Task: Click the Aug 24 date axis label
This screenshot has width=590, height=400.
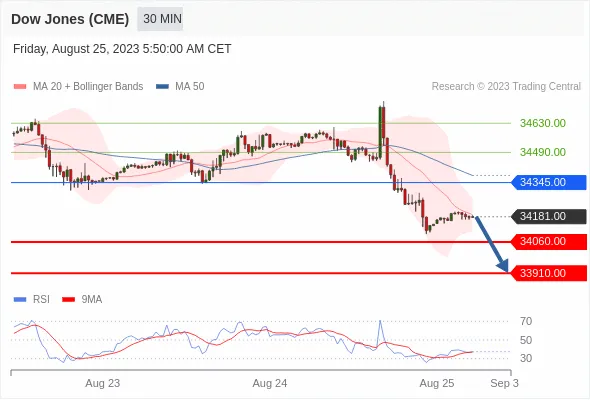Action: [x=269, y=383]
